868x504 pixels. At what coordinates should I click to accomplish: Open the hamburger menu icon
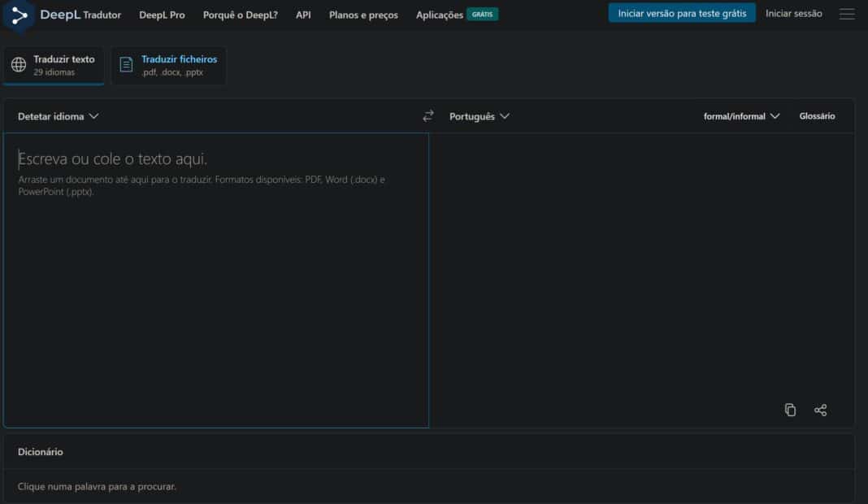(846, 14)
